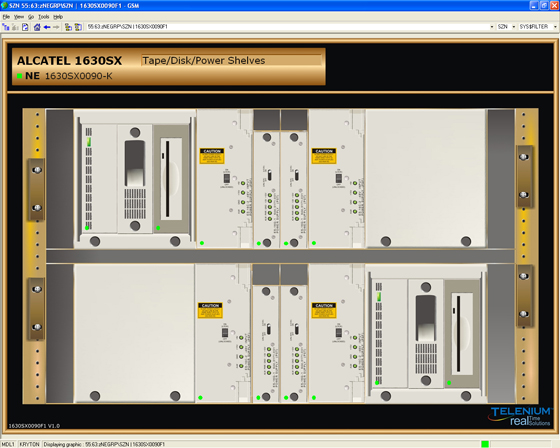Viewport: 560px width, 448px height.
Task: Navigate back with the blue arrow
Action: click(x=47, y=27)
